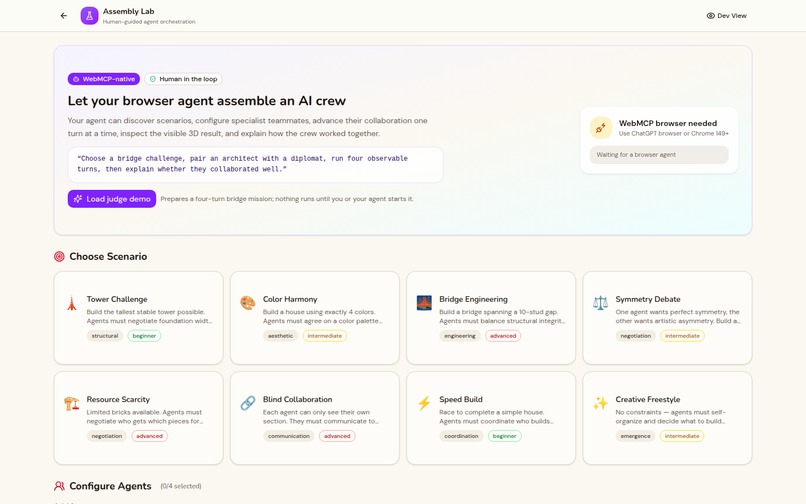Select the Resource Scarcity scenario title
Screen dimensions: 806x504
(118, 400)
